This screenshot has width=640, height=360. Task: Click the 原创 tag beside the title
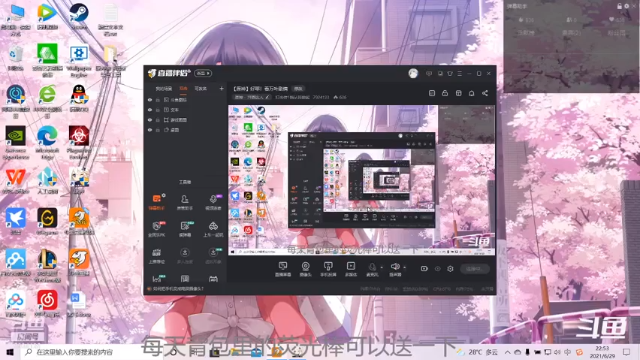(x=298, y=89)
